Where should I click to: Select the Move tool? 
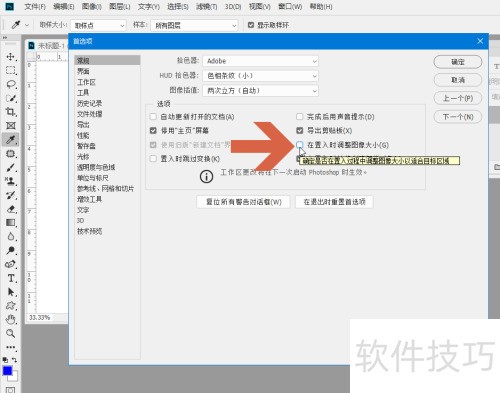(10, 57)
